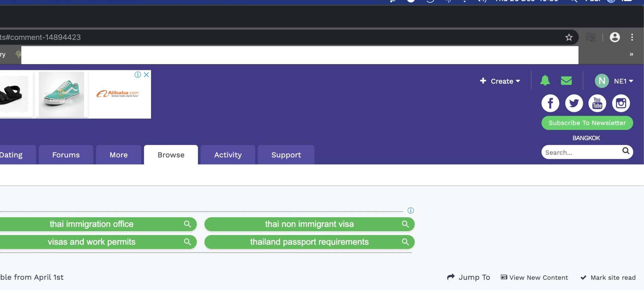Click the Jump To arrow icon

[x=451, y=277]
